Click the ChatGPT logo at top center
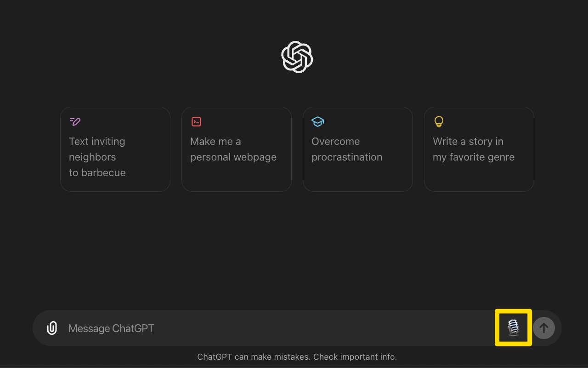The height and width of the screenshot is (368, 588). coord(297,57)
